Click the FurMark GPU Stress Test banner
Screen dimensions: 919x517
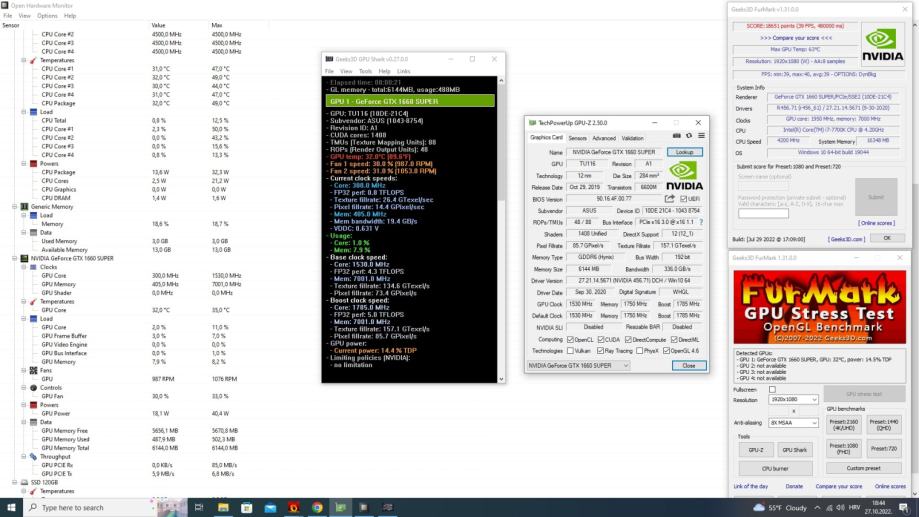pyautogui.click(x=819, y=307)
